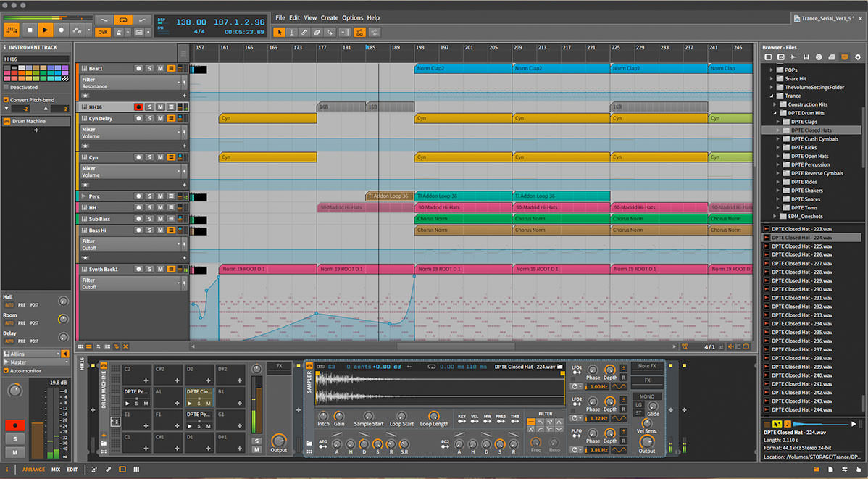Image resolution: width=868 pixels, height=479 pixels.
Task: Mute the Cyn Delay track
Action: point(161,118)
